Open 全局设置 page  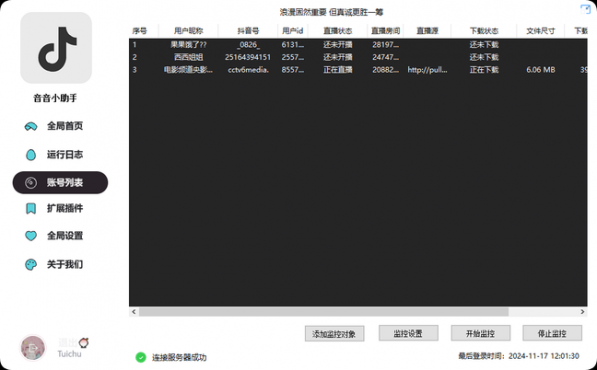[x=65, y=236]
